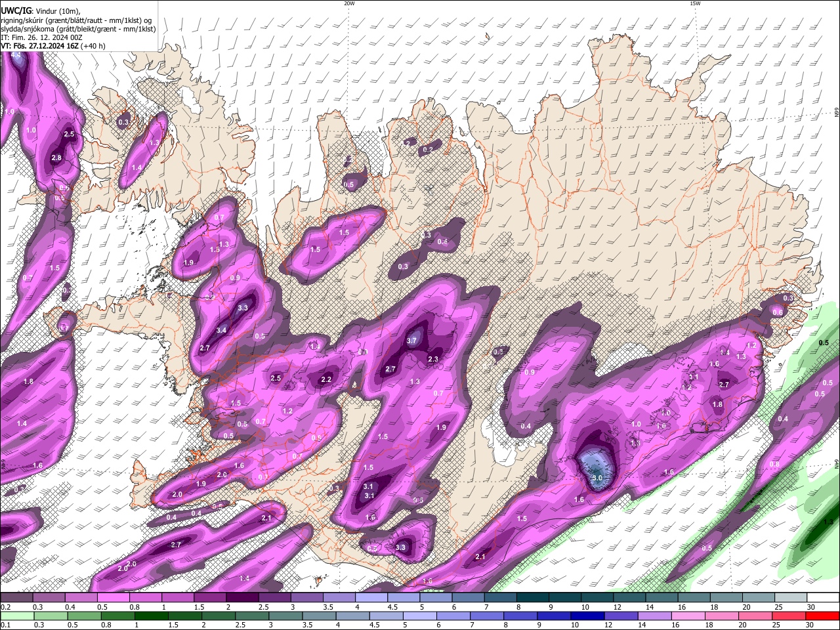Click the bright pink 0.5 swatch in top legend row

113,597
